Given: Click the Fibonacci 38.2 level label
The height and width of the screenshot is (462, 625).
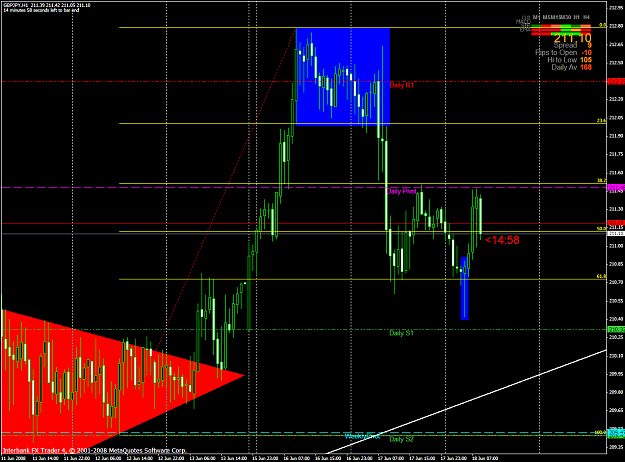Looking at the screenshot, I should 601,180.
